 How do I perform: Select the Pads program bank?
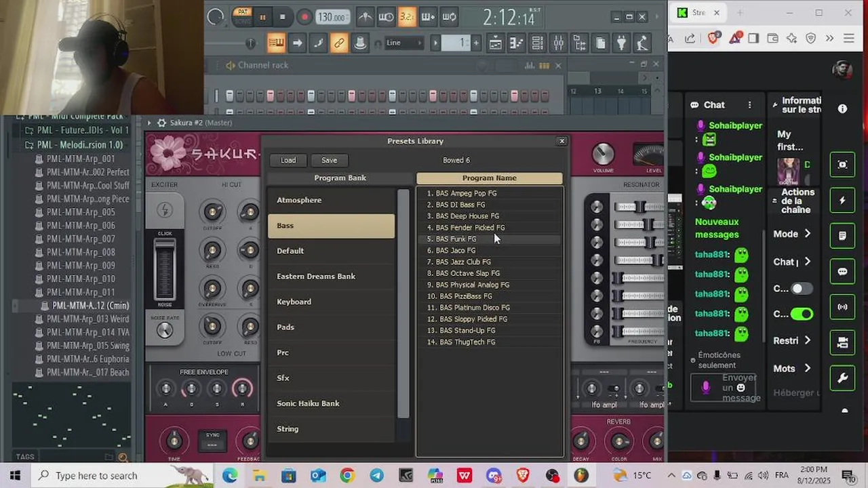click(x=331, y=327)
